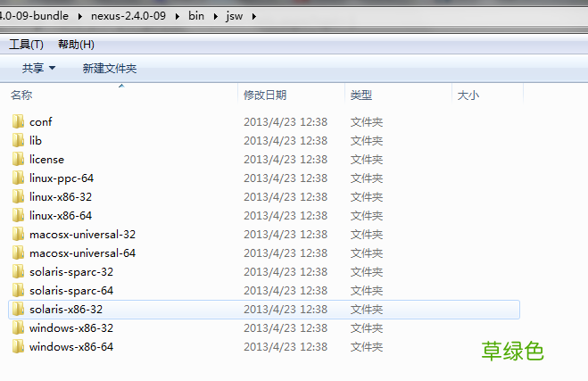Expand the arrow after nexus-2.4.0-09 breadcrumb
Screen dimensions: 588x381
click(178, 16)
